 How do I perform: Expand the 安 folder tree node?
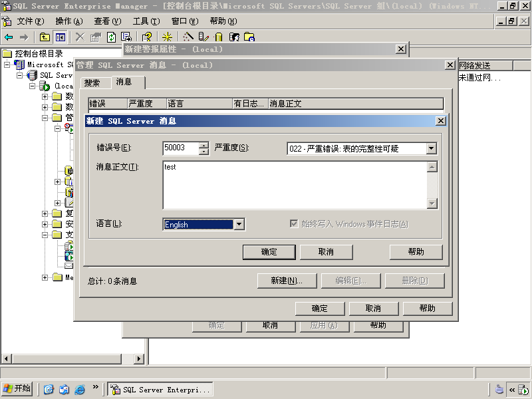point(45,224)
